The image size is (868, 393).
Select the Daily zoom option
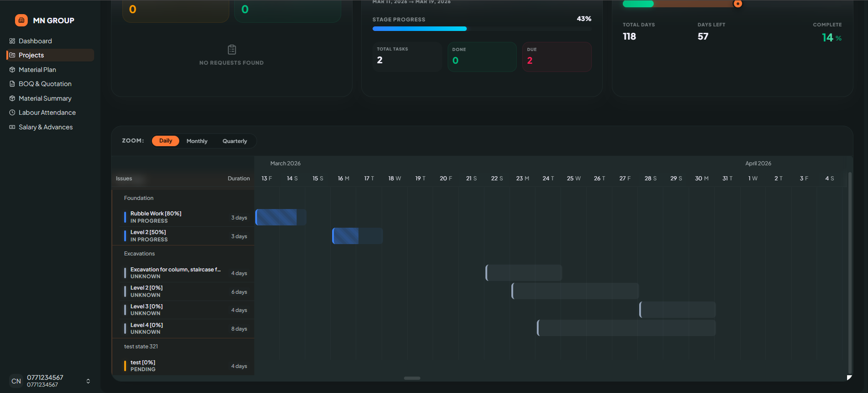tap(166, 141)
